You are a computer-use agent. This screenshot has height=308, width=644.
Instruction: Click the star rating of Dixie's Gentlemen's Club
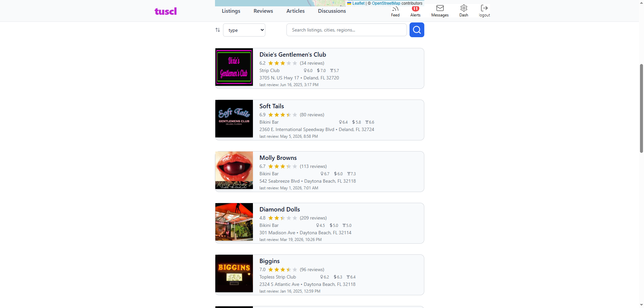(282, 63)
